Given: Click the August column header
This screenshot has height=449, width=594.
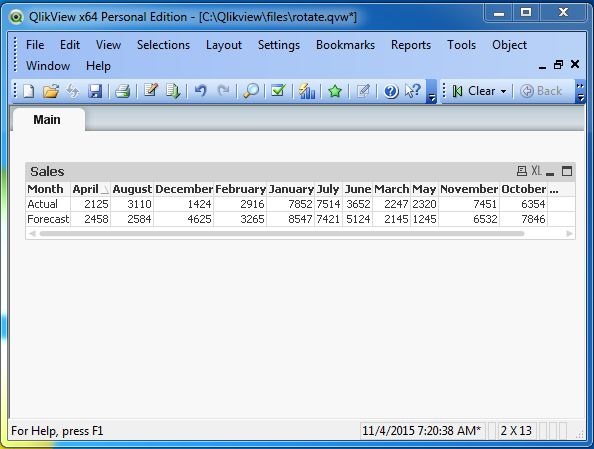Looking at the screenshot, I should click(132, 189).
